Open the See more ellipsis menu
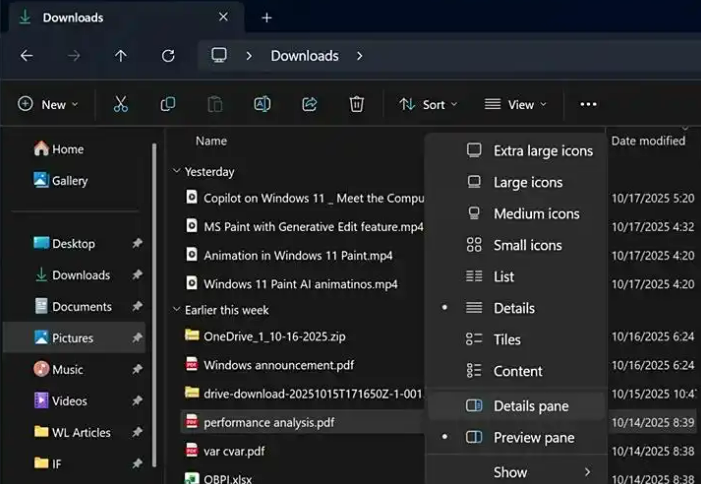Image resolution: width=701 pixels, height=484 pixels. pos(588,104)
